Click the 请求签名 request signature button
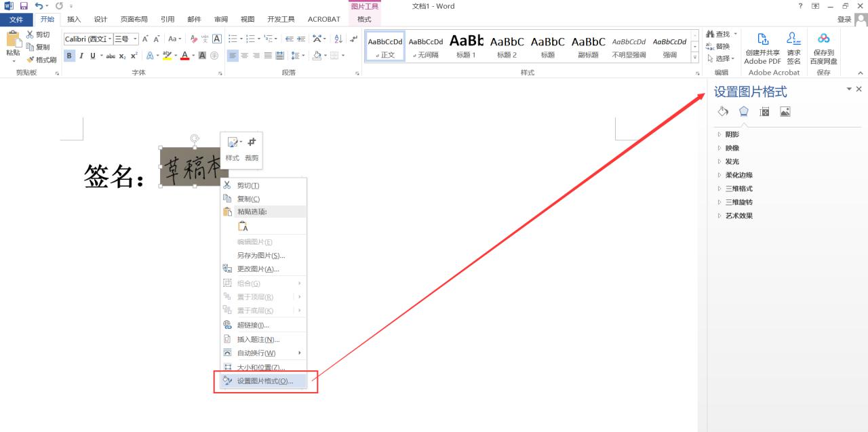This screenshot has width=868, height=432. (x=793, y=48)
